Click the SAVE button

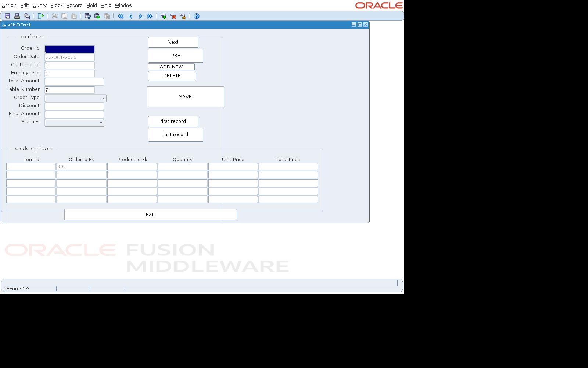[186, 97]
